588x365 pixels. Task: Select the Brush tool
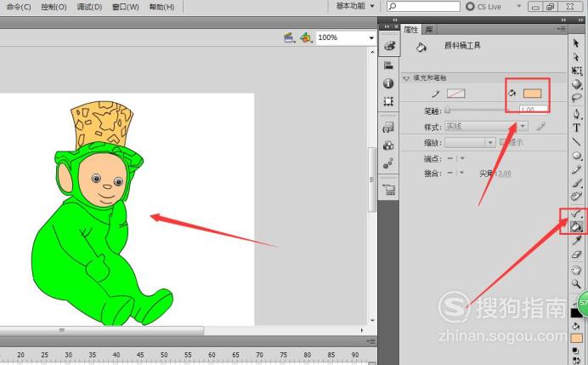576,183
